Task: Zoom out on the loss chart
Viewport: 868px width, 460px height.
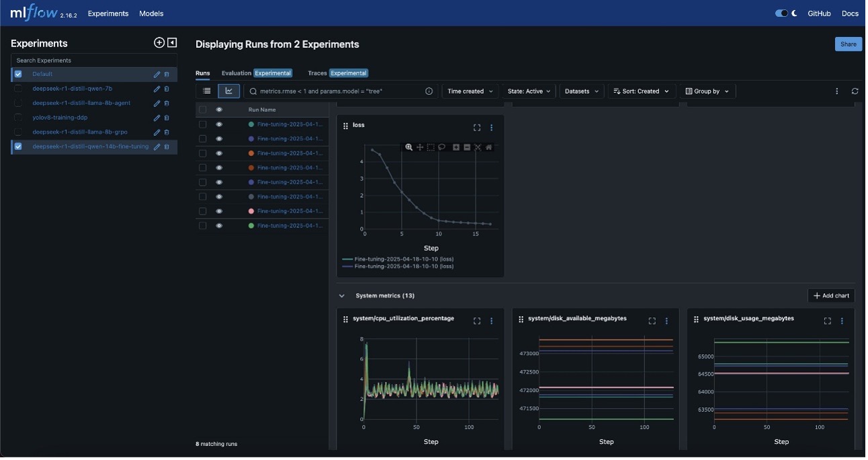Action: [x=467, y=147]
